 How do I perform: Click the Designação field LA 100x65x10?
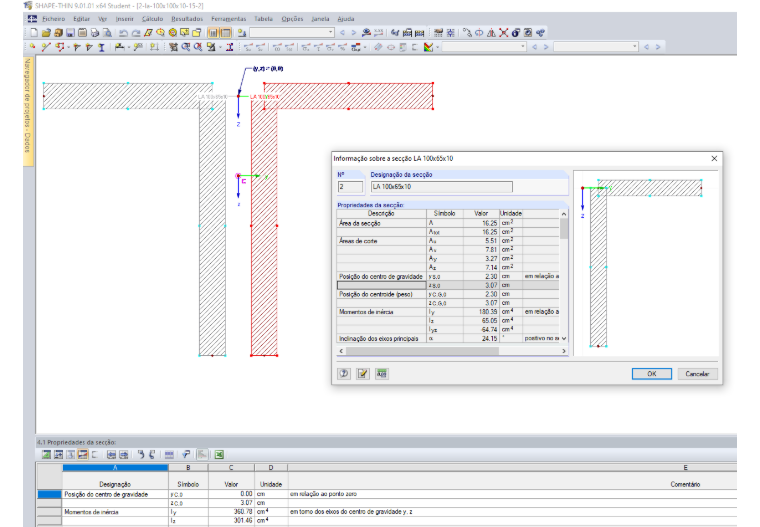pyautogui.click(x=442, y=187)
